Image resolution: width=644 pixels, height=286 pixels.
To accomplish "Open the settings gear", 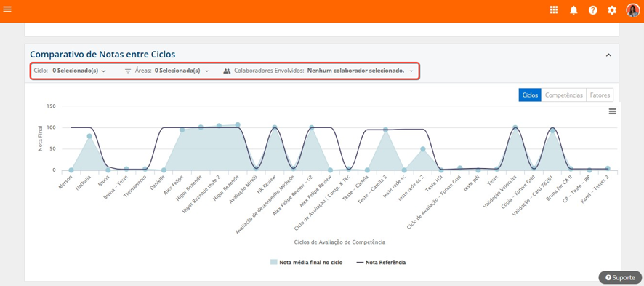I will [x=612, y=11].
